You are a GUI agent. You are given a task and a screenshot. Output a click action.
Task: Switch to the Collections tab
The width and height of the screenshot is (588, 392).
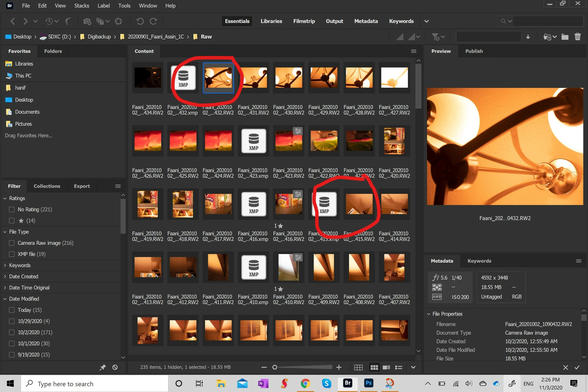pos(47,186)
